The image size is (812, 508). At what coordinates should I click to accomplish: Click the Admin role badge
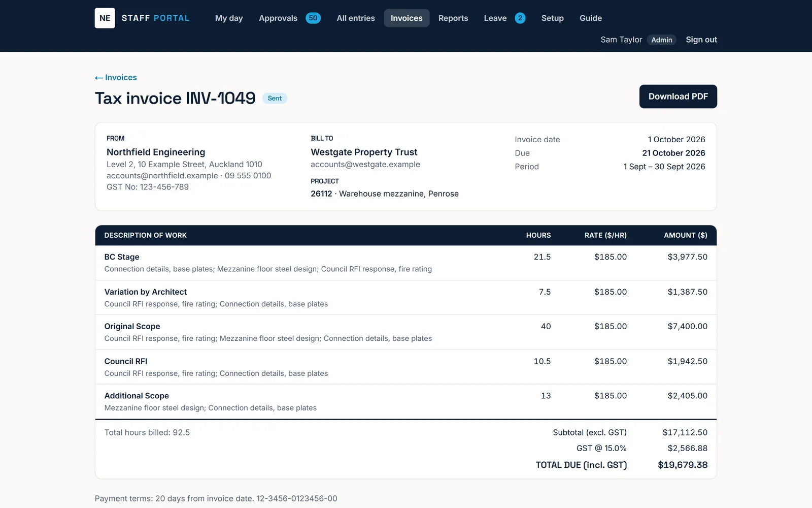point(662,40)
